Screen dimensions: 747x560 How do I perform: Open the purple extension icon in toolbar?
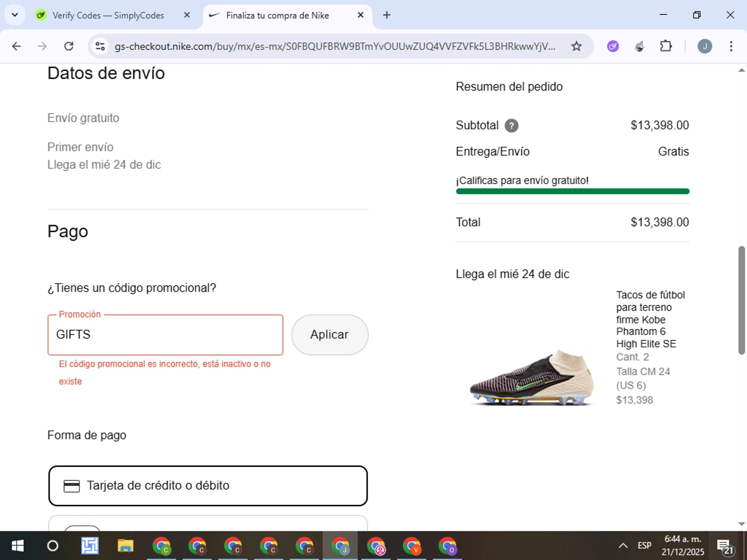tap(613, 46)
